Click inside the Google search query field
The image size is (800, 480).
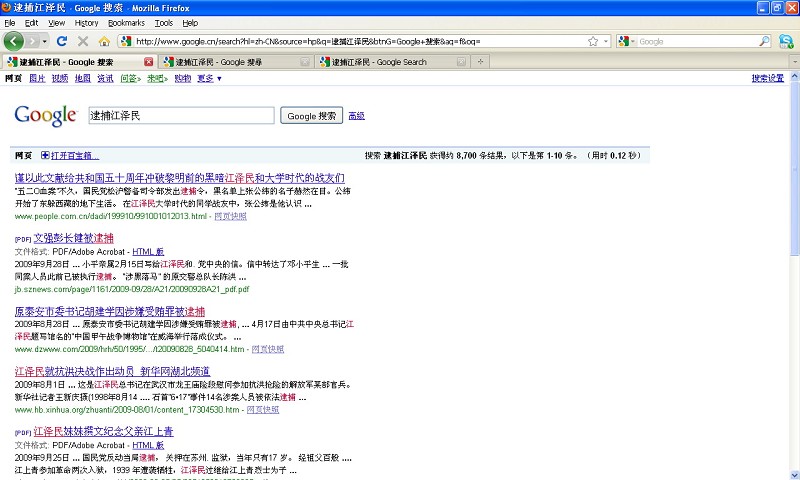coord(180,116)
